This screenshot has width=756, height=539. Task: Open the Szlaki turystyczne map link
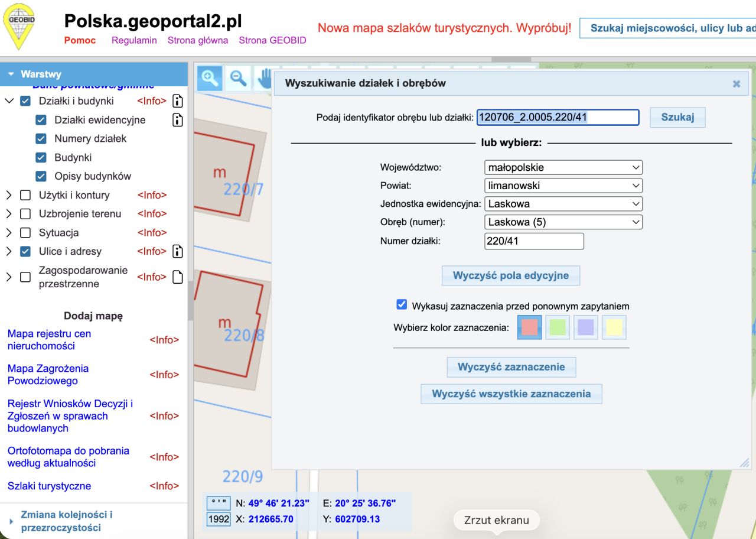click(x=49, y=486)
